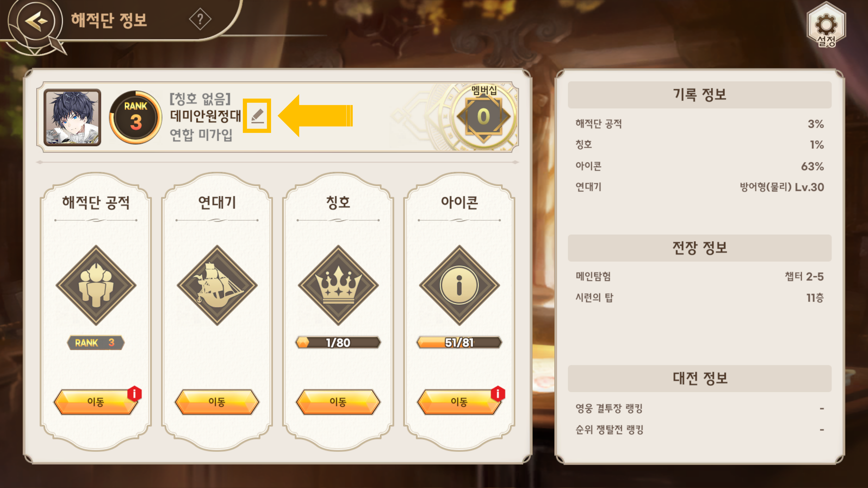Select the 연대기 ship emblem
Image resolution: width=868 pixels, height=488 pixels.
tap(217, 285)
